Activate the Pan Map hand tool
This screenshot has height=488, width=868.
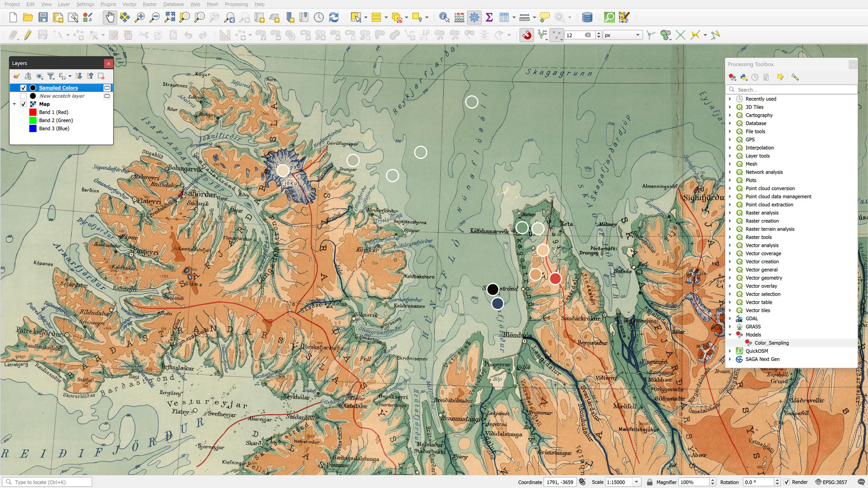[x=110, y=17]
